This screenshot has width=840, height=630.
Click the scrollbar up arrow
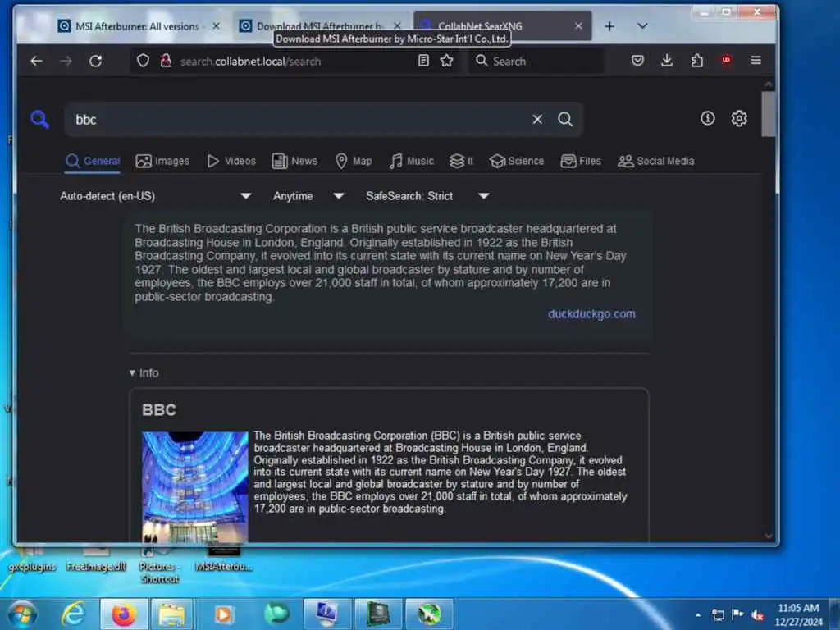[x=768, y=84]
